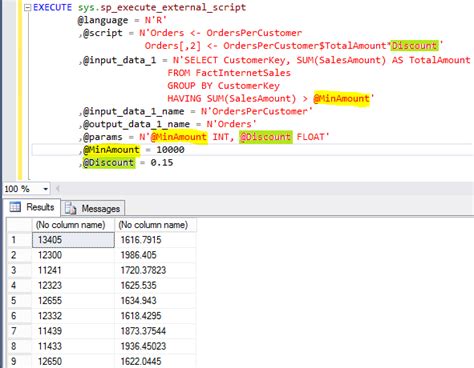
Task: Select cell 12323
Action: pyautogui.click(x=73, y=286)
